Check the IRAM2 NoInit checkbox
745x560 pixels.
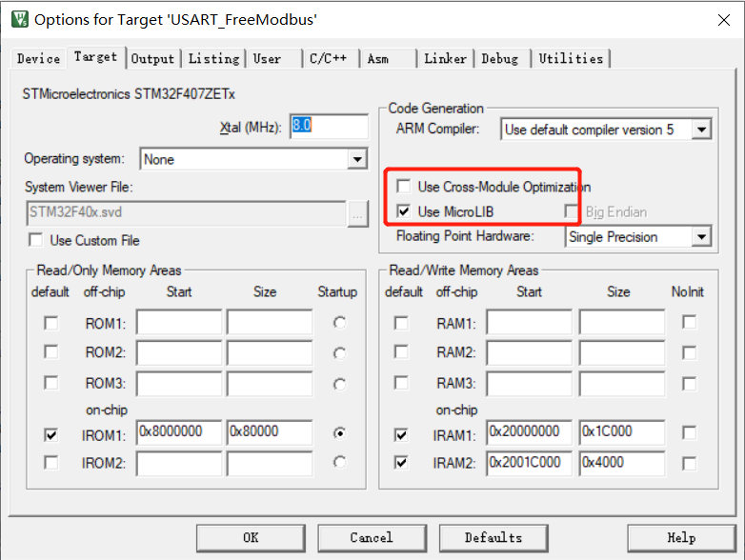[x=690, y=463]
